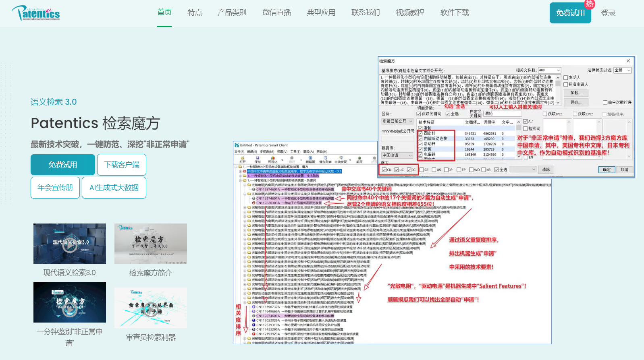Click 标记 icon in Smart Client toolbar
Screen dimensions: 644x360
click(292, 158)
